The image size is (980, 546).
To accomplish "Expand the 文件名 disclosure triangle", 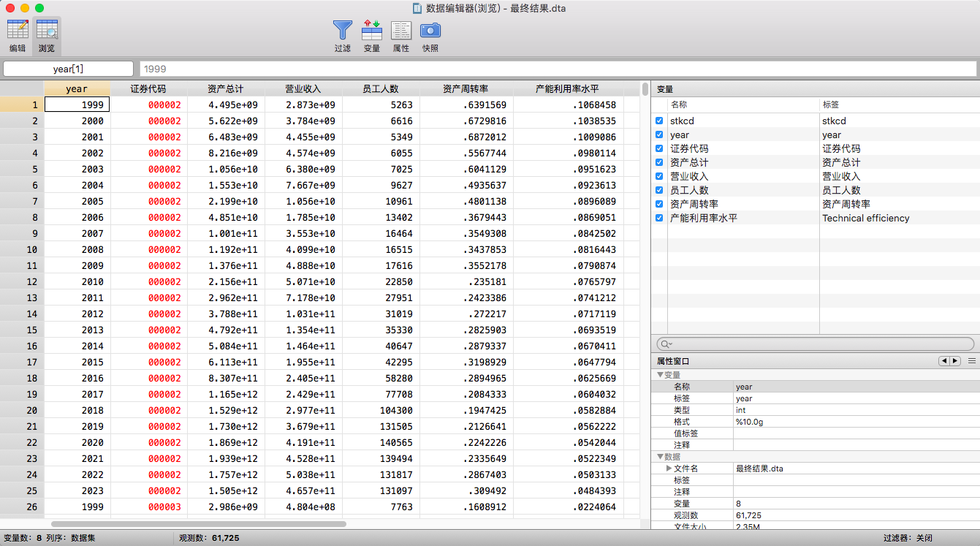I will point(669,469).
